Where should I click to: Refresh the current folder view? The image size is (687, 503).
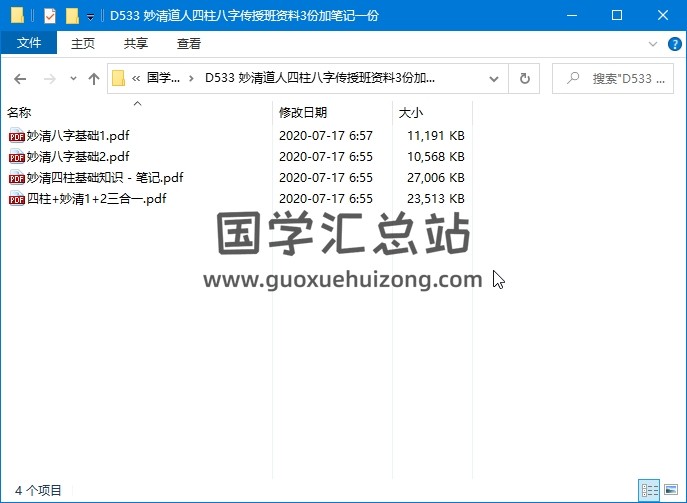pos(524,79)
